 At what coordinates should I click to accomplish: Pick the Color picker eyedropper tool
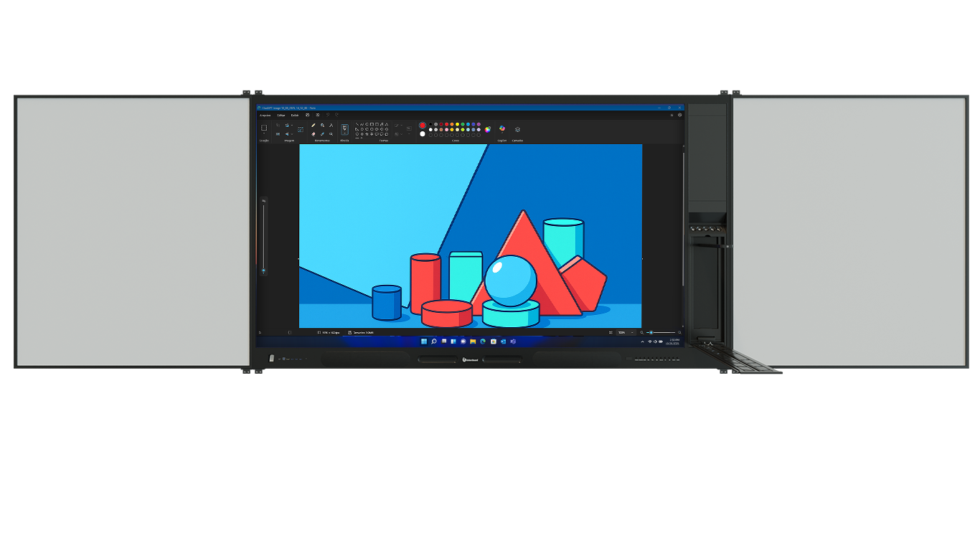coord(322,133)
